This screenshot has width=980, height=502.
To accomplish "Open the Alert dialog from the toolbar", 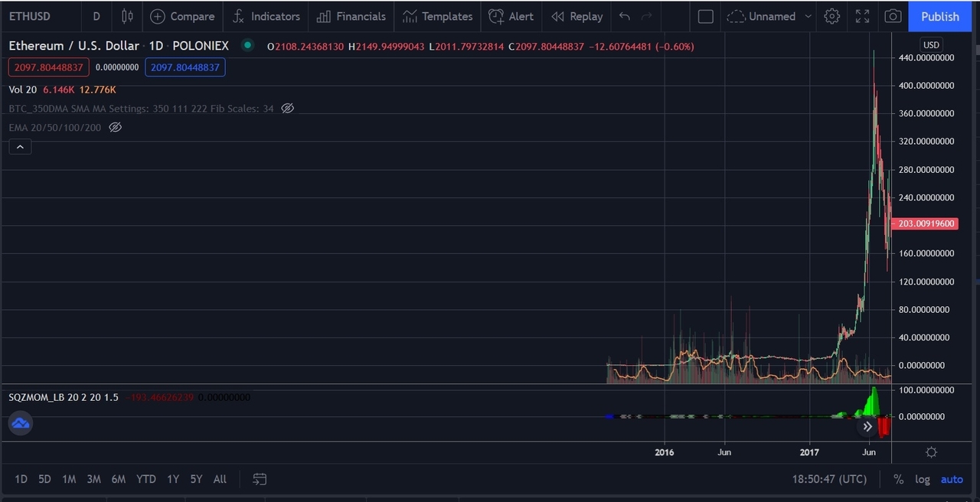I will point(511,16).
